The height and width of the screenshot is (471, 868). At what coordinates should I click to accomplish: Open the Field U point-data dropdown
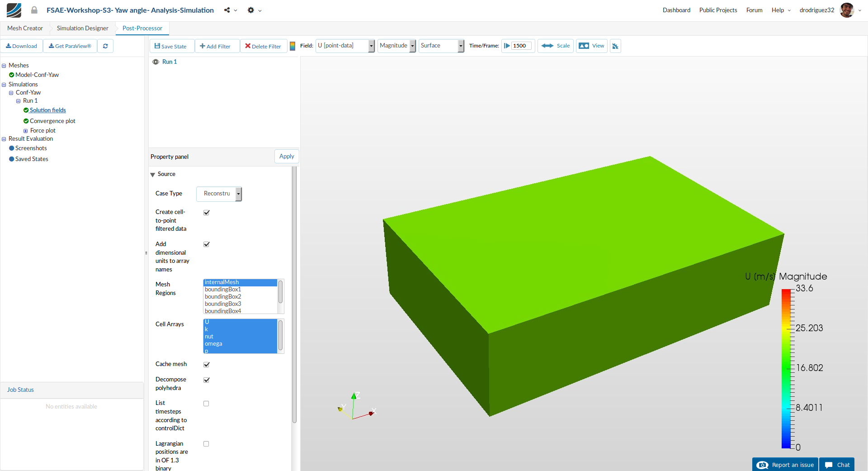pos(345,46)
